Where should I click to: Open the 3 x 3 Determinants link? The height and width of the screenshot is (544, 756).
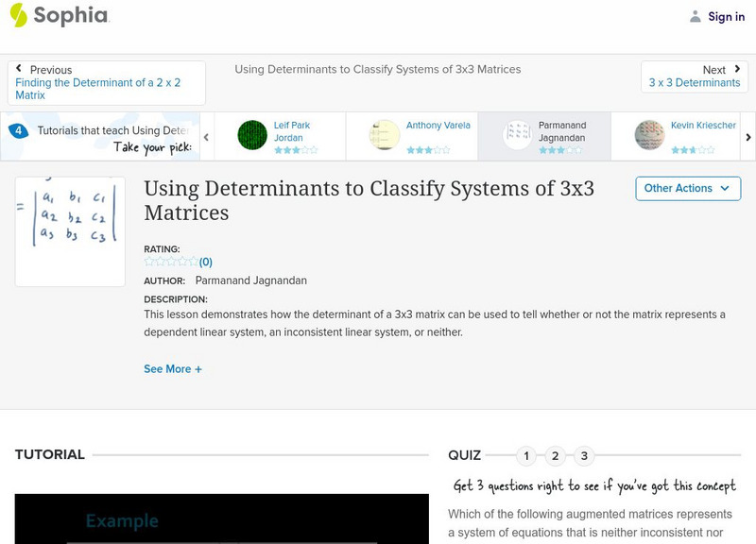click(x=695, y=82)
